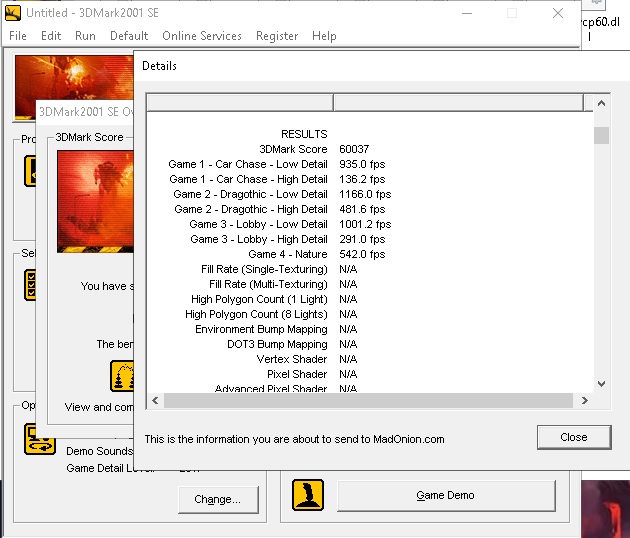Image resolution: width=630 pixels, height=538 pixels.
Task: Click the vertical scrollbar thumb in Details
Action: 601,135
